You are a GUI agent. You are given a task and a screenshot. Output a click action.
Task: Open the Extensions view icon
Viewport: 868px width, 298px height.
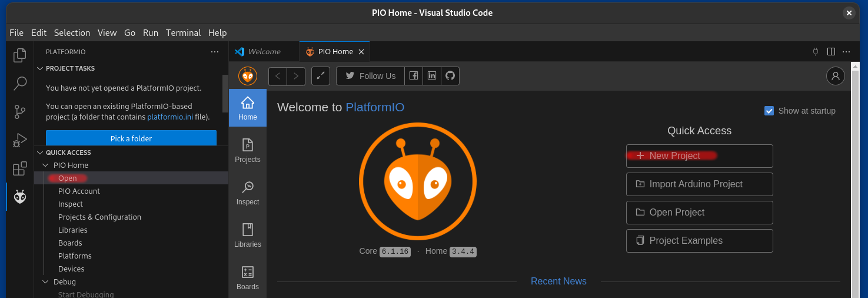point(20,169)
